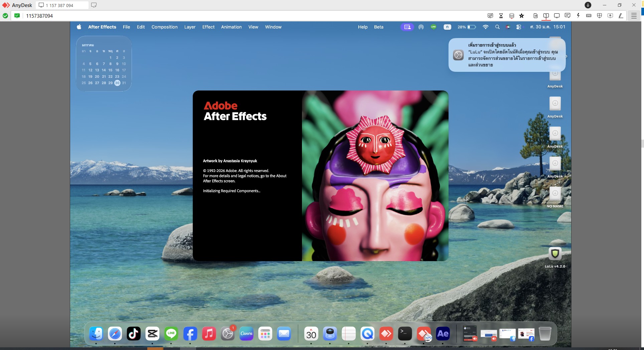Open Terminal from the dock
Image resolution: width=644 pixels, height=350 pixels.
tap(405, 334)
